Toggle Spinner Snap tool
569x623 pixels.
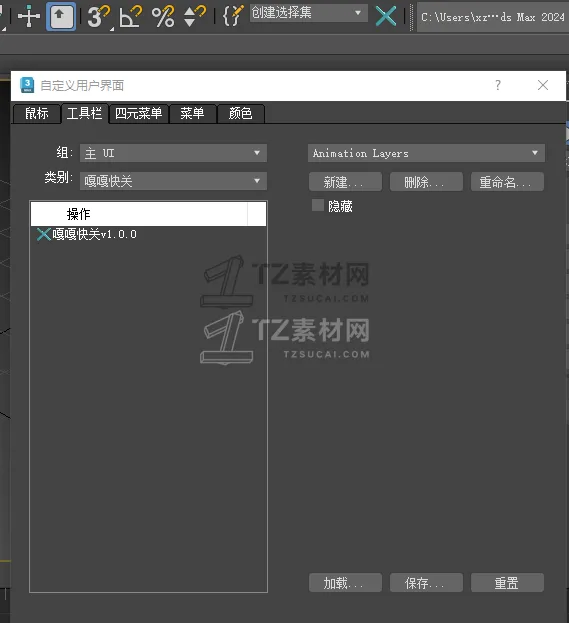pos(195,16)
